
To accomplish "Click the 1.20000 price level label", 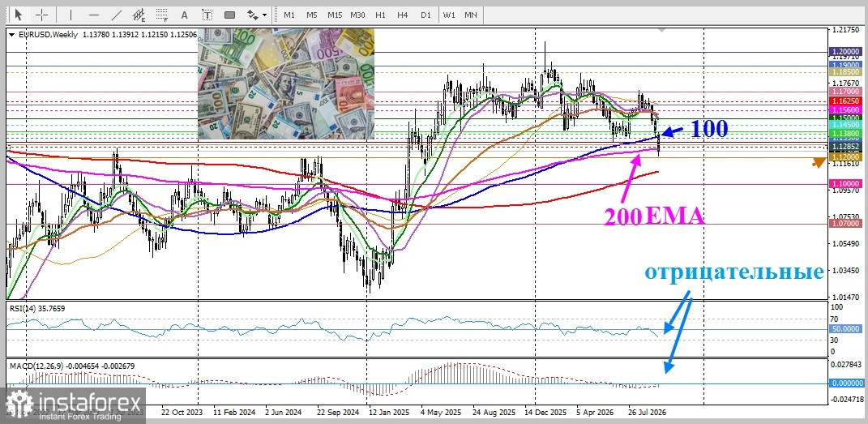I will tap(845, 51).
